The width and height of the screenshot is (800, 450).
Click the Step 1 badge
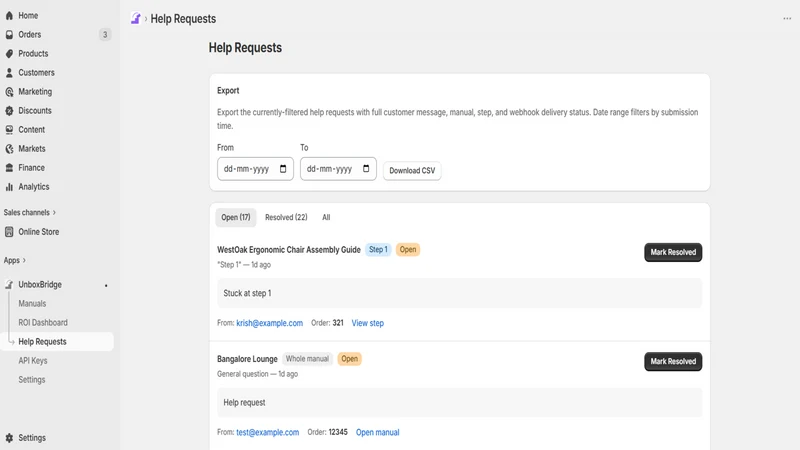(x=378, y=249)
